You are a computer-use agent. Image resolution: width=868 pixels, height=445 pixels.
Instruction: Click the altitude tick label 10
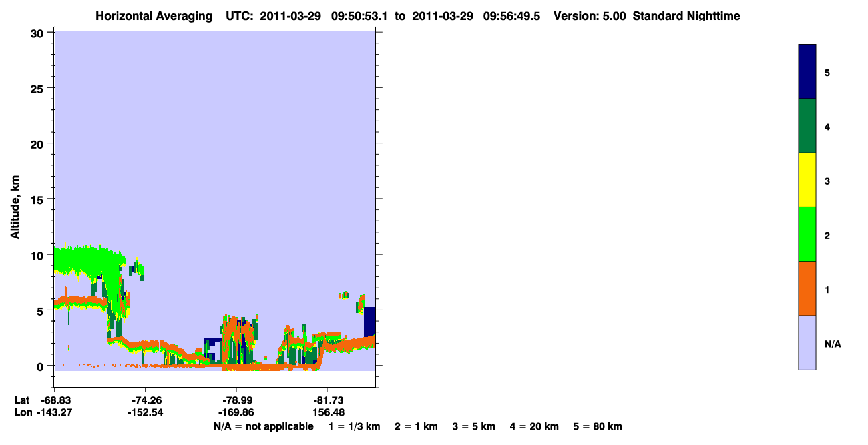click(39, 255)
